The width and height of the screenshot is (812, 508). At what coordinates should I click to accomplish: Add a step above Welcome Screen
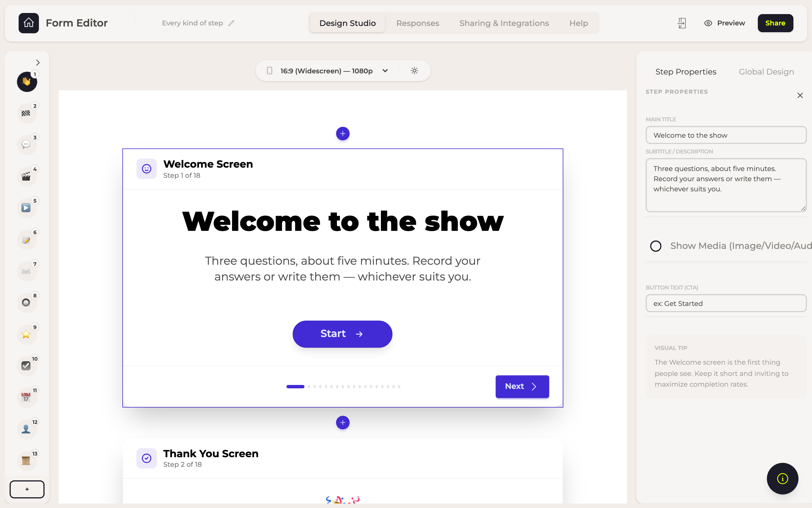[343, 134]
